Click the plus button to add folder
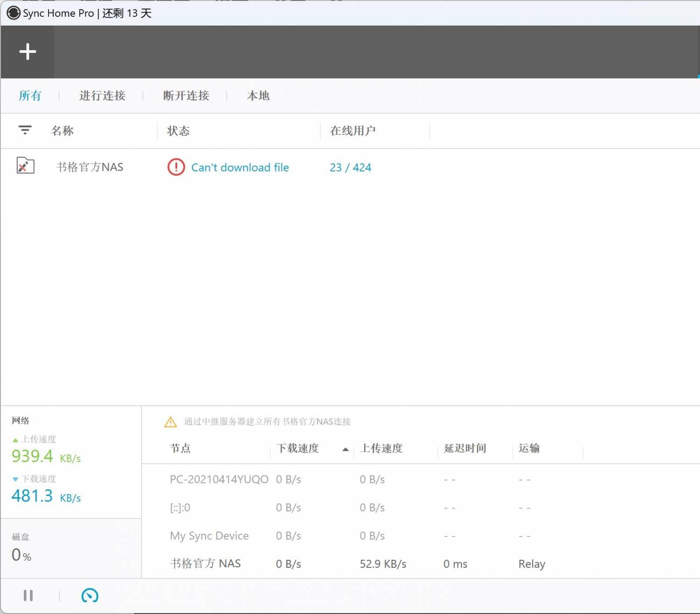700x614 pixels. (28, 52)
